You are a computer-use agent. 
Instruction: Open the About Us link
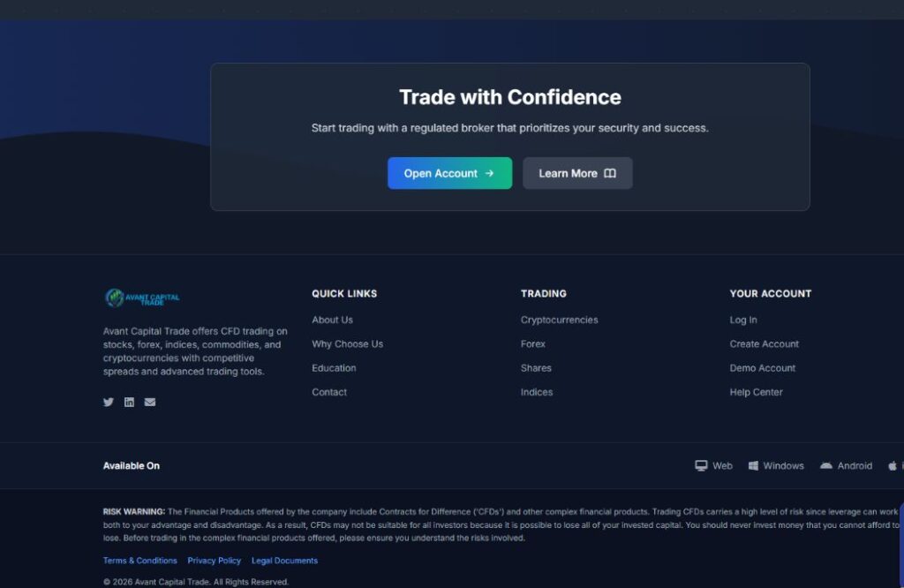pos(332,320)
